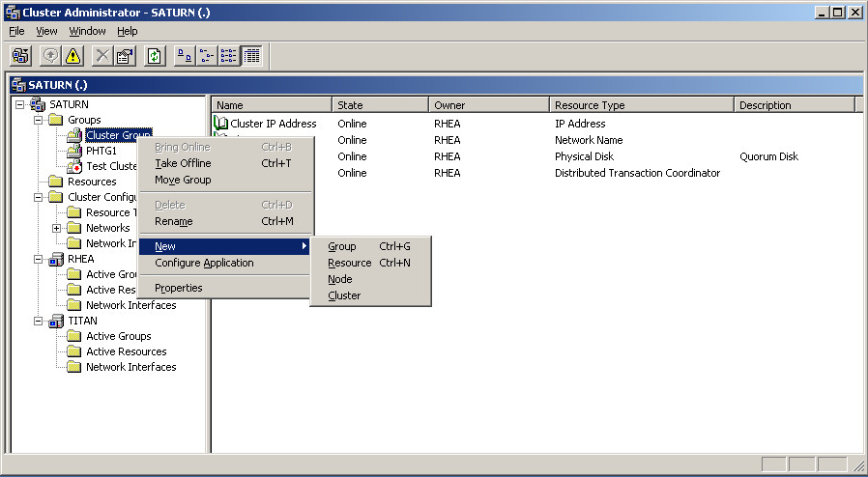Sort by the Name column header
Viewport: 868px width, 477px height.
pos(272,105)
